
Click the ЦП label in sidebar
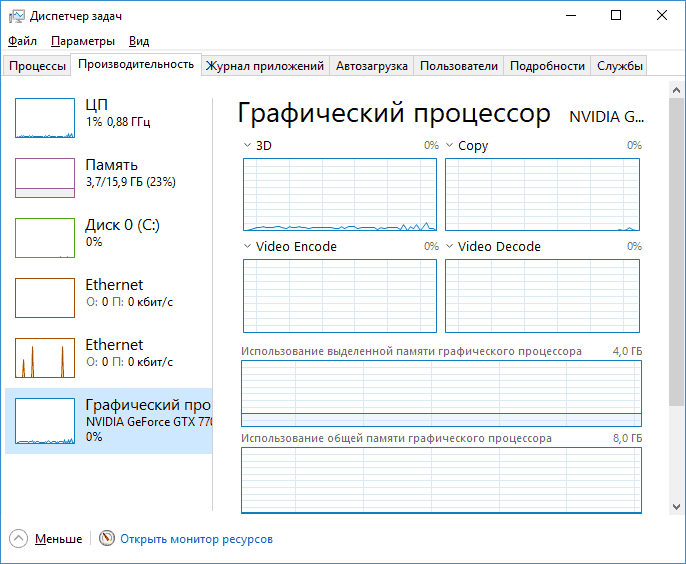click(96, 105)
